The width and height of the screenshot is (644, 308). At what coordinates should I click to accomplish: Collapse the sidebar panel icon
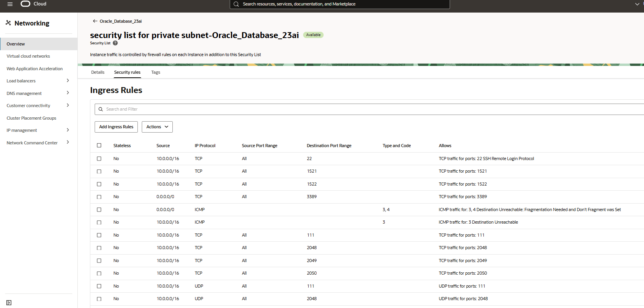click(9, 303)
